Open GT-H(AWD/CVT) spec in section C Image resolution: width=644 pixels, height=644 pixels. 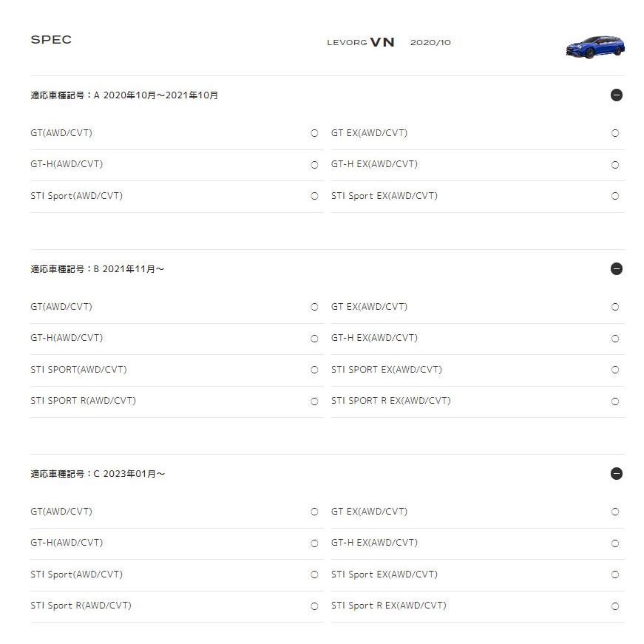point(177,543)
